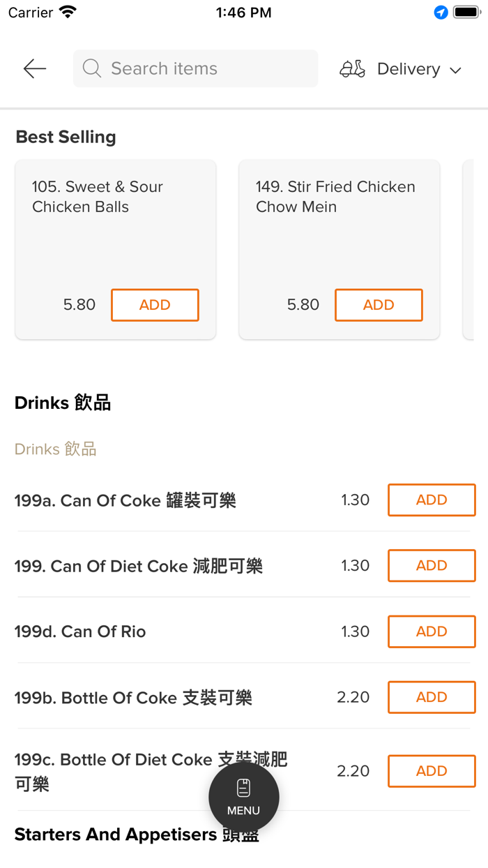488x868 pixels.
Task: Add Can Of Diet Coke to the cart
Action: [432, 565]
